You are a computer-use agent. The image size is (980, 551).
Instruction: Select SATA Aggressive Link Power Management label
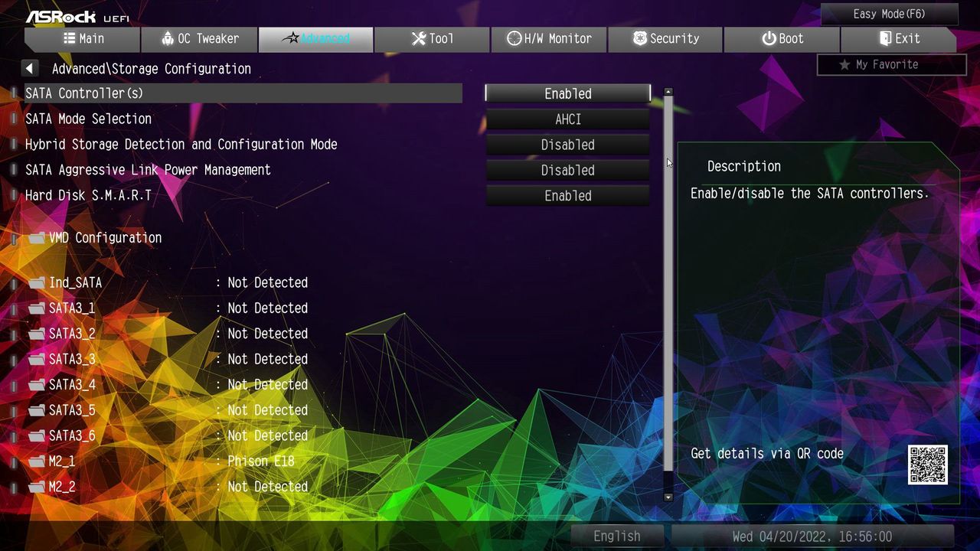click(x=148, y=170)
